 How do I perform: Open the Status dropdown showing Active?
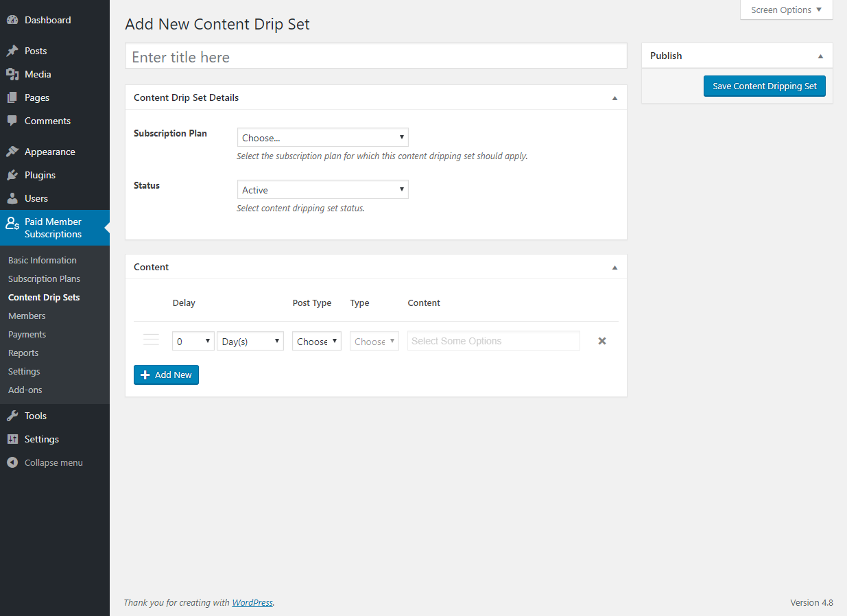[x=323, y=189]
